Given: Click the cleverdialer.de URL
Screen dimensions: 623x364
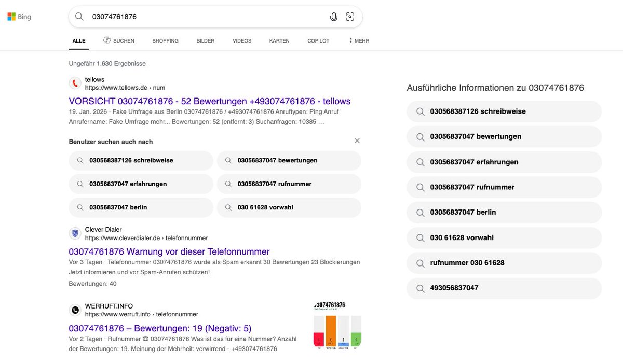Looking at the screenshot, I should [x=146, y=238].
